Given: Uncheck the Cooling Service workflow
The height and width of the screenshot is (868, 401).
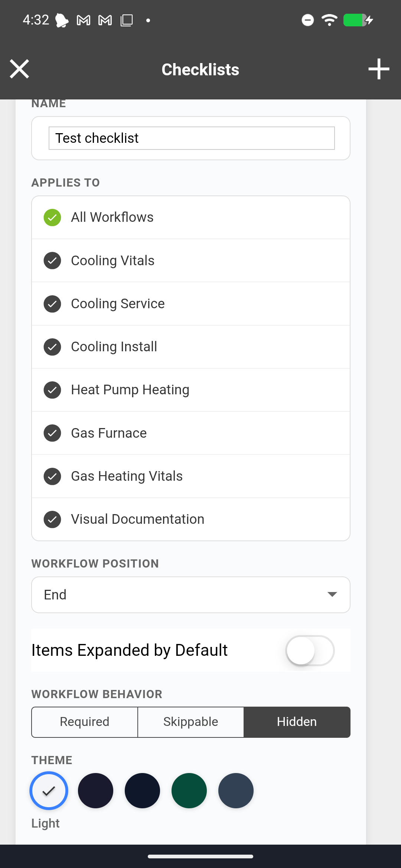Looking at the screenshot, I should pos(52,304).
